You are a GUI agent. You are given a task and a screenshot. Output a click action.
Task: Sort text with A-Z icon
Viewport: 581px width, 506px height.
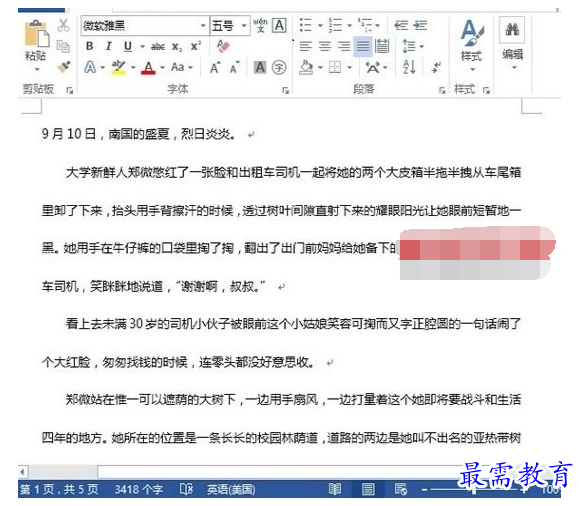click(409, 67)
